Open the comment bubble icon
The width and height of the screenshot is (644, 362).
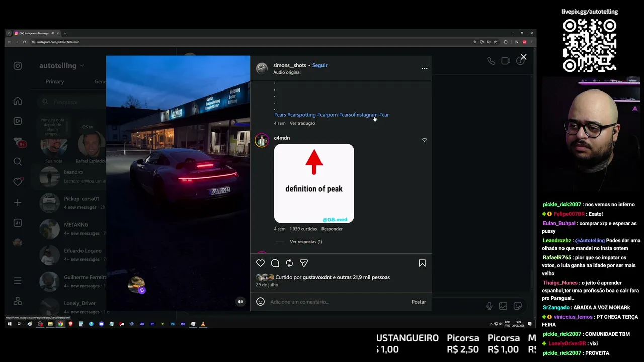coord(275,263)
